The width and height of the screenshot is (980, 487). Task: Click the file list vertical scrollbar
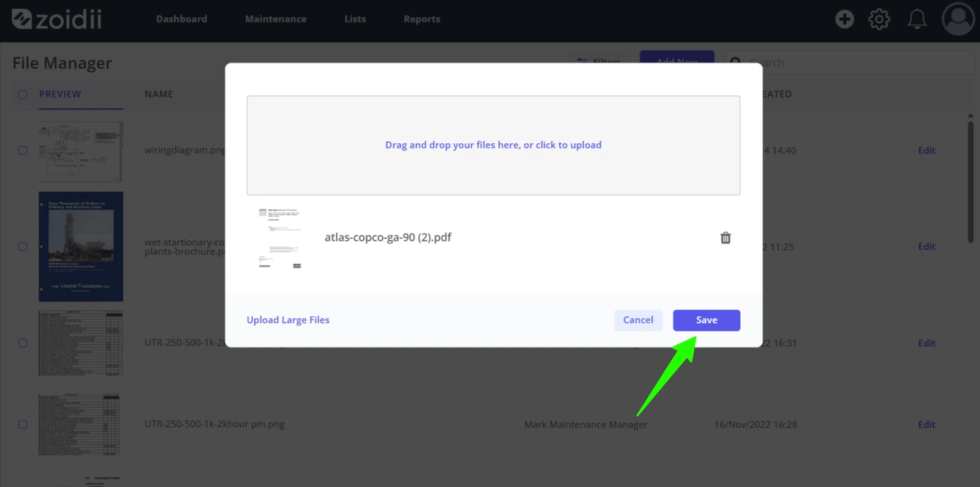970,182
